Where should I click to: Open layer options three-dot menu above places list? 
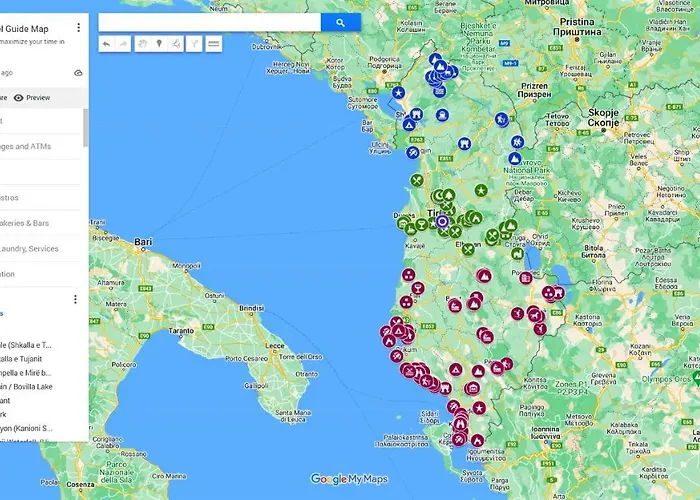click(75, 299)
